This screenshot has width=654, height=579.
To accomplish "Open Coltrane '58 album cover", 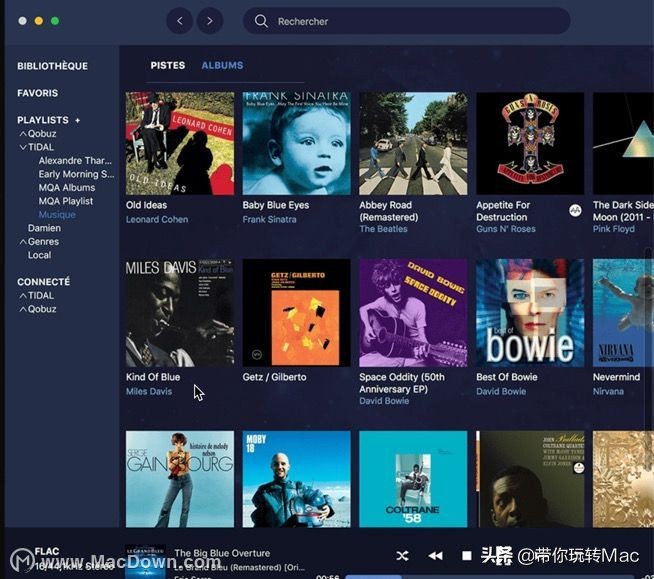I will coord(413,479).
